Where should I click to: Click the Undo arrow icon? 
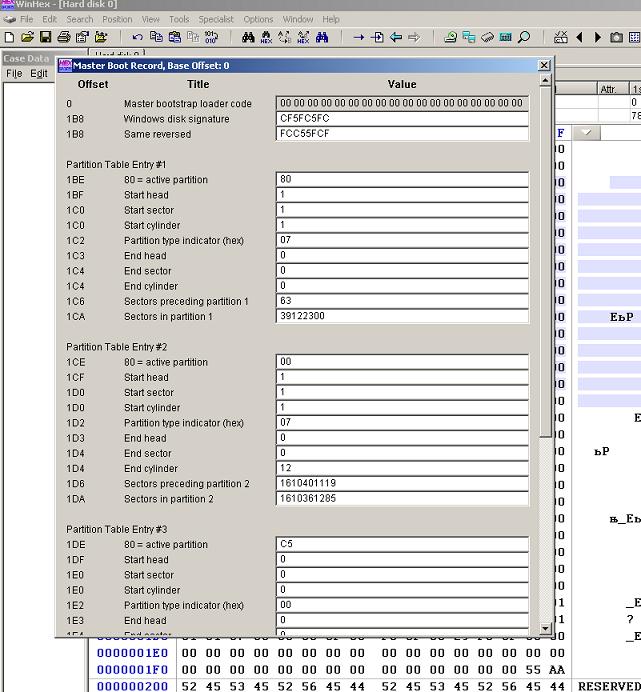tap(137, 38)
